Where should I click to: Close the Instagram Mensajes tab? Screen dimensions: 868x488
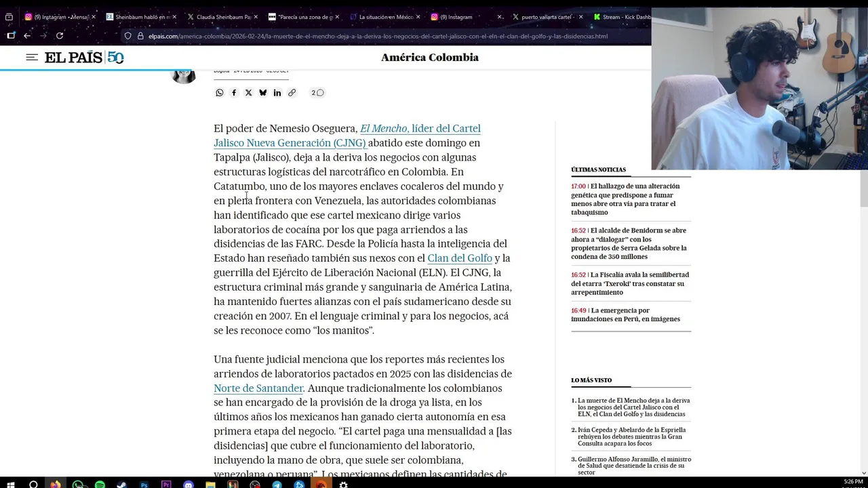(x=93, y=17)
